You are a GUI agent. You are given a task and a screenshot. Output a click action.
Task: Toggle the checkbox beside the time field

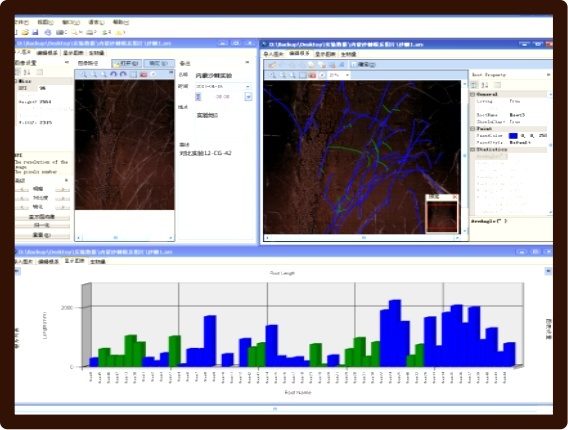(x=198, y=96)
